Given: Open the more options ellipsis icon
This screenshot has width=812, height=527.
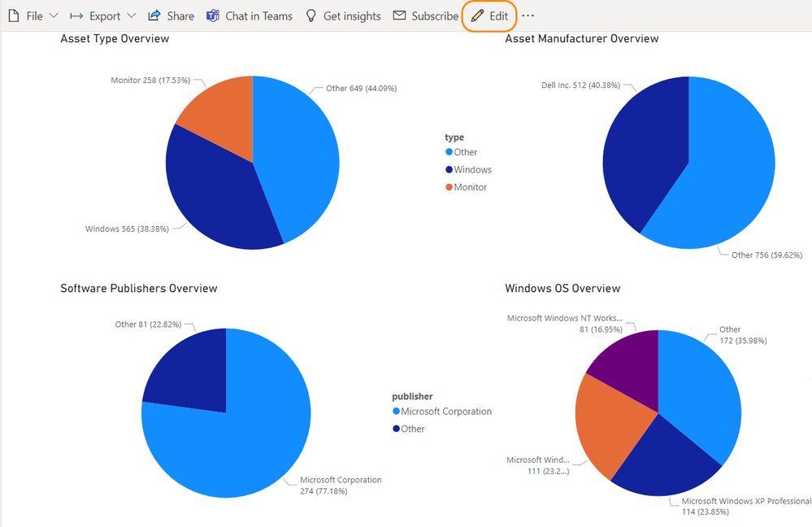Looking at the screenshot, I should coord(528,15).
